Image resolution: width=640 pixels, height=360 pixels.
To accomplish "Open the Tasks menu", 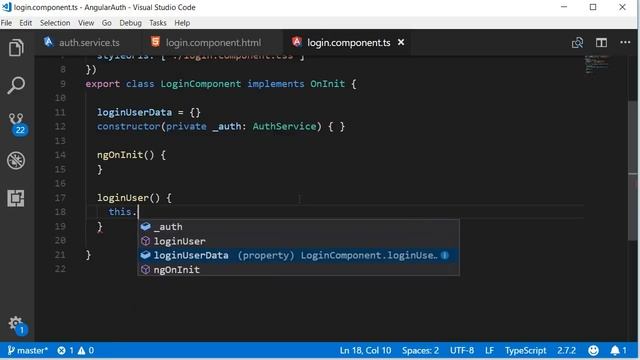I will tap(158, 23).
